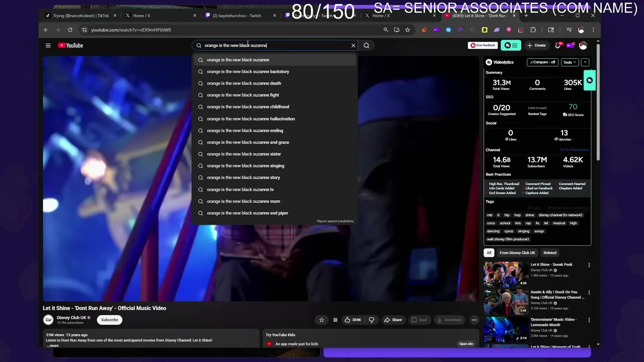Clear the search box with the X
Image resolution: width=644 pixels, height=362 pixels.
click(353, 45)
